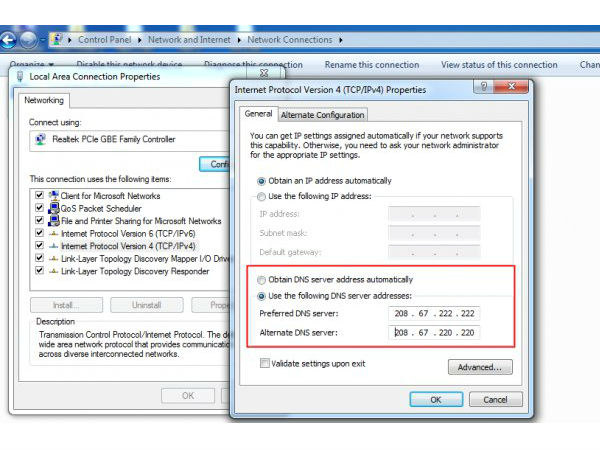Select the File and Printer Sharing icon
The height and width of the screenshot is (450, 600).
53,220
